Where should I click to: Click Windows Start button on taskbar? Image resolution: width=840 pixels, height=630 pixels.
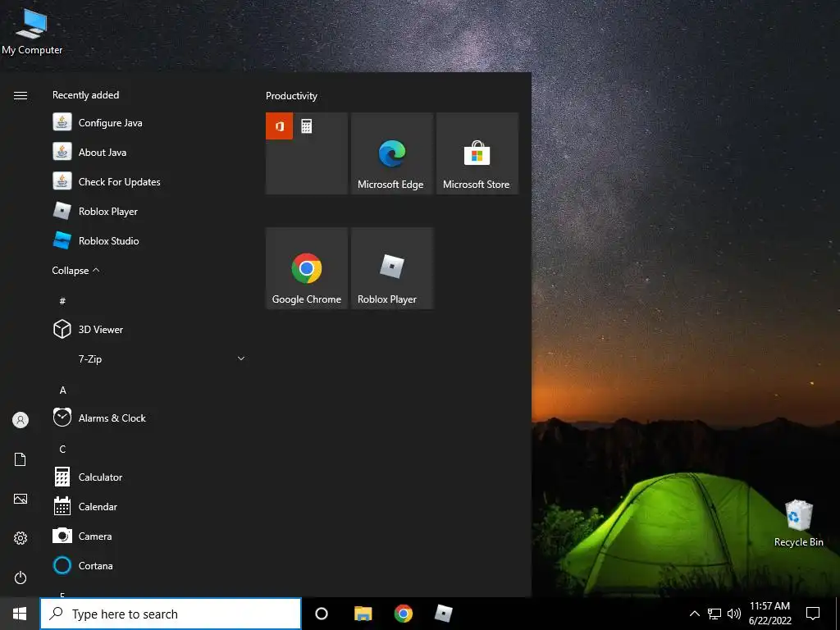(20, 614)
